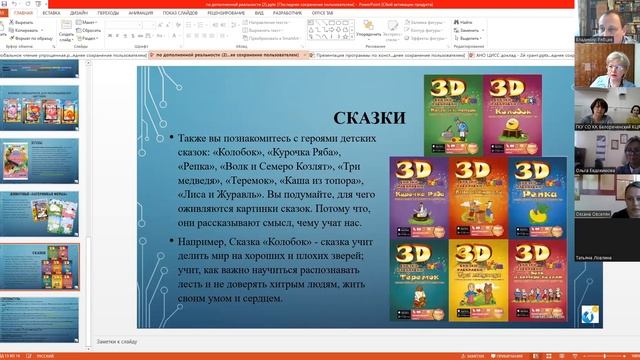640x360 pixels.
Task: Open Shape Fill (Заливка фигуры) dropdown
Action: point(424,22)
